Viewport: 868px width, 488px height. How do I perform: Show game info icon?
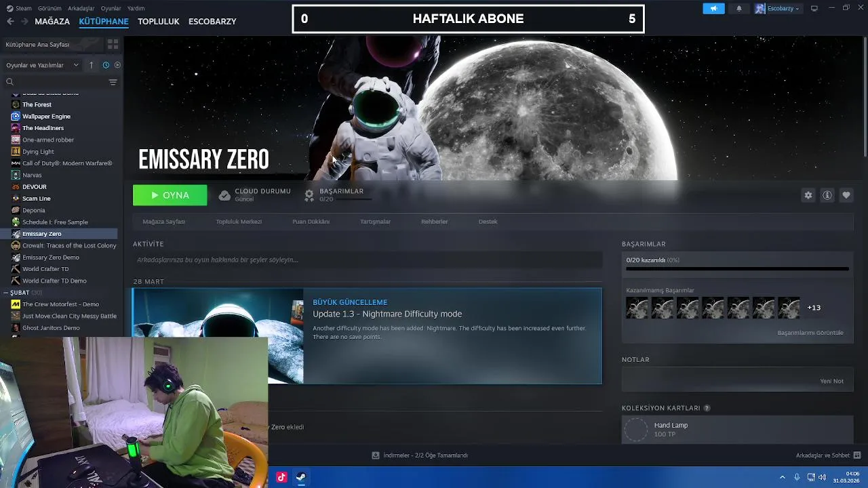(827, 195)
